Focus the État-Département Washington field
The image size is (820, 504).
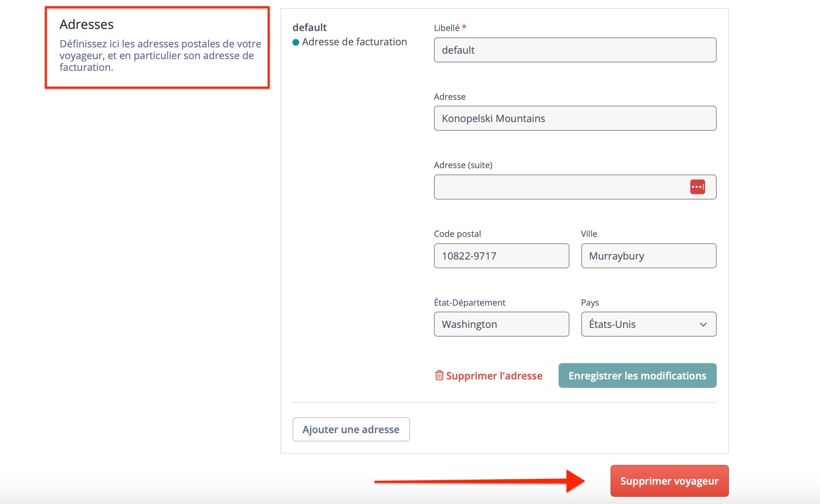pos(501,324)
